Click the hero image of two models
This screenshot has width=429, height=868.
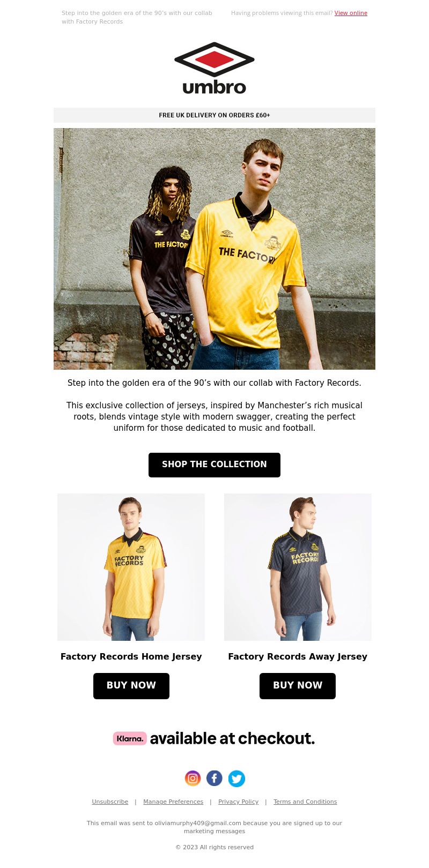(214, 249)
